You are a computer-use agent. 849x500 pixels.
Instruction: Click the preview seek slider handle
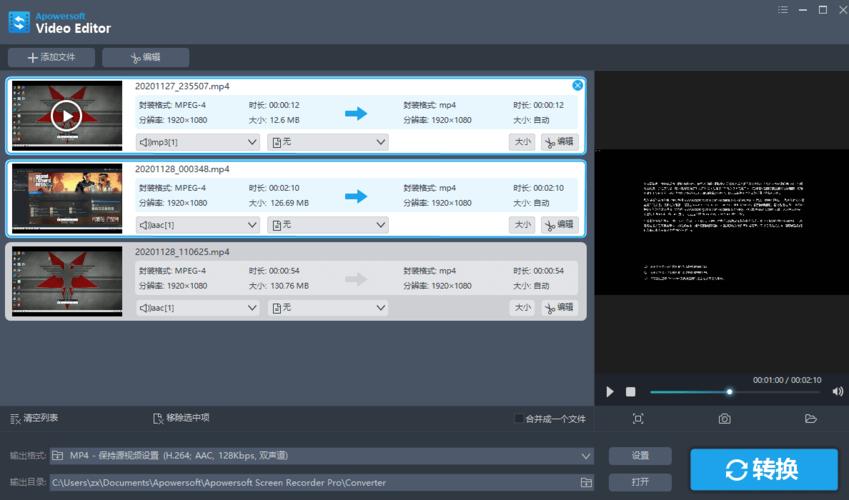[x=729, y=392]
